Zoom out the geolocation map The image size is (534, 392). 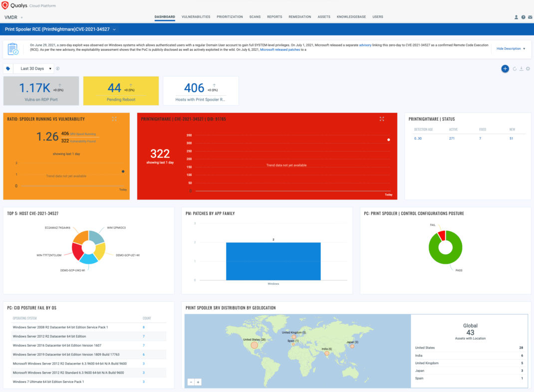191,382
